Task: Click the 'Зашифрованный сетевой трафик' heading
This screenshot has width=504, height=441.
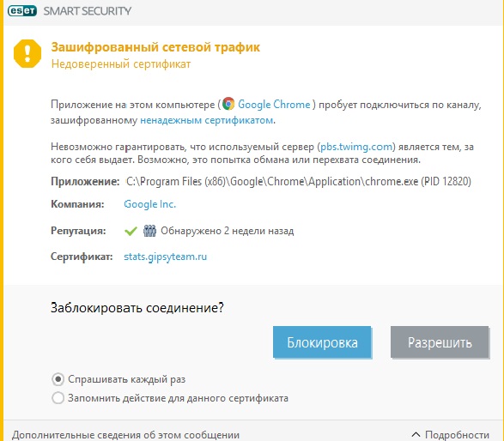Action: click(155, 47)
